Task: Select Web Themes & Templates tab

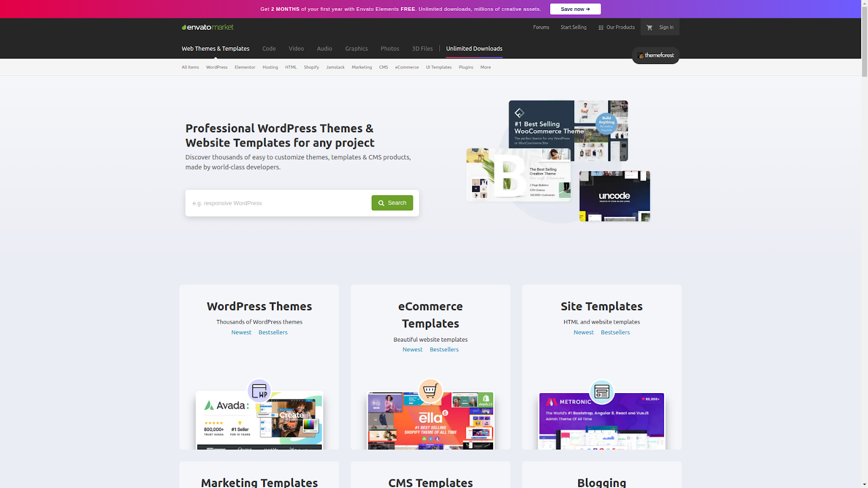Action: (x=215, y=49)
